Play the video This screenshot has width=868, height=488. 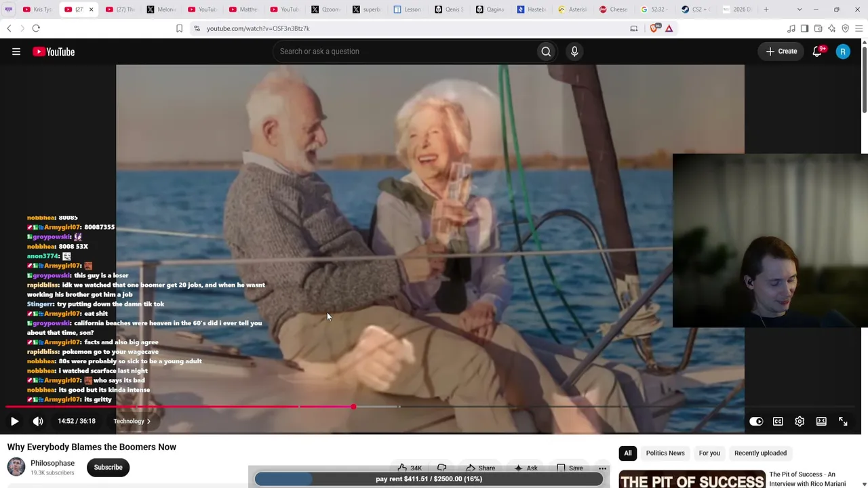coord(14,421)
